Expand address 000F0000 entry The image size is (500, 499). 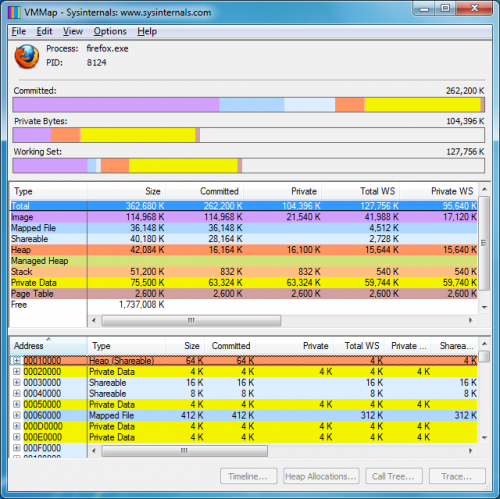tap(17, 448)
